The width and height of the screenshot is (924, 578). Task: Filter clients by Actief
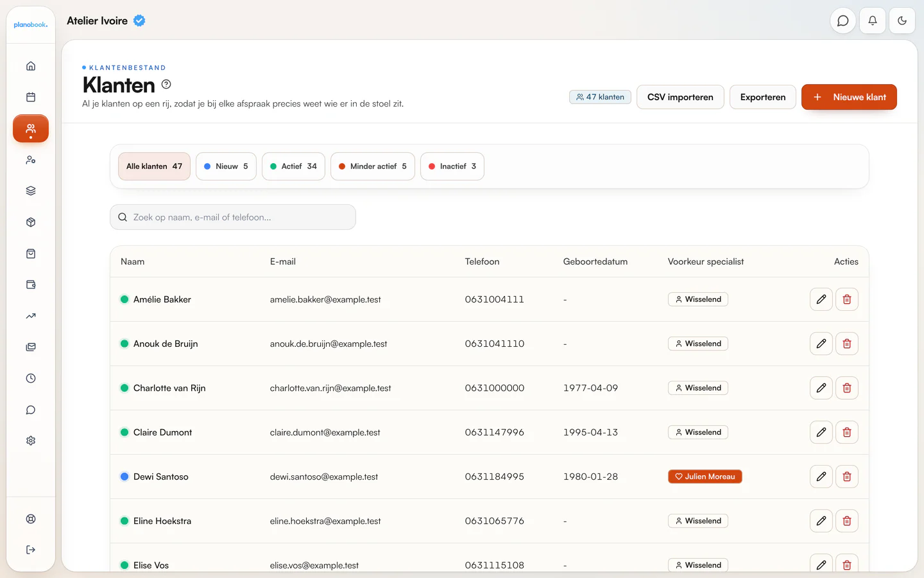pos(293,166)
